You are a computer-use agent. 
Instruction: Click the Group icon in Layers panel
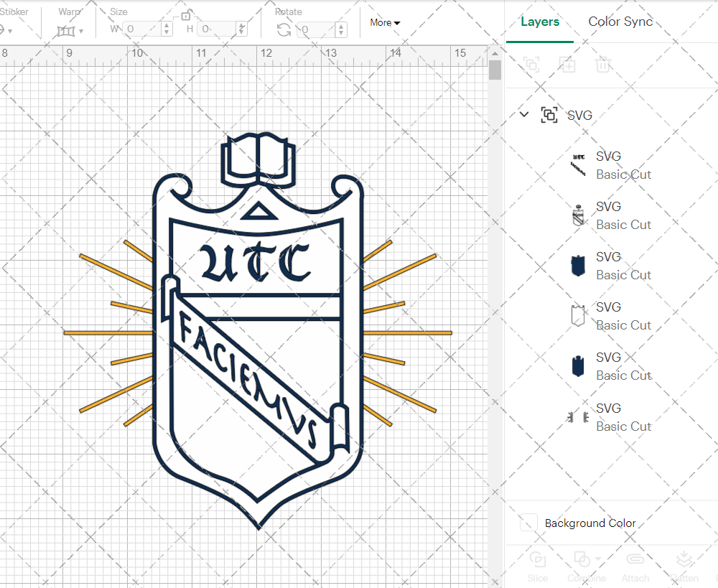coord(531,65)
